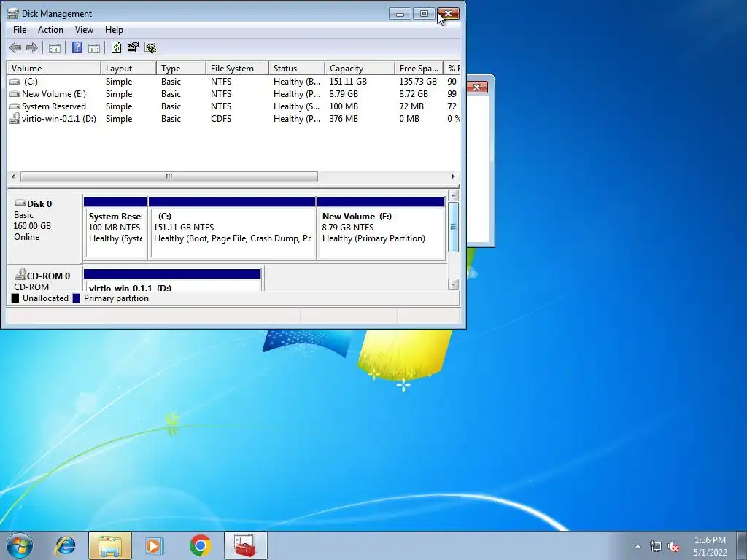
Task: Launch Windows Media Player from the taskbar
Action: click(x=155, y=545)
